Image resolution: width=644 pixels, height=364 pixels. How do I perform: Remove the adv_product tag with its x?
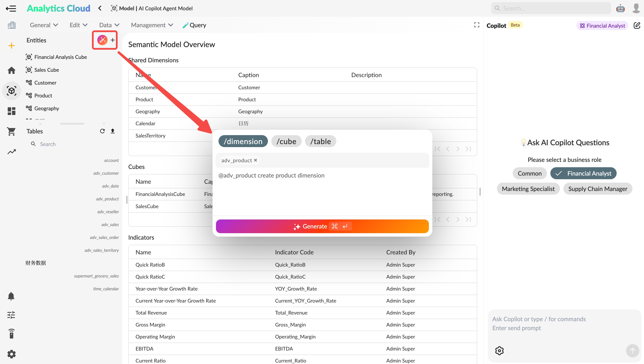coord(256,160)
